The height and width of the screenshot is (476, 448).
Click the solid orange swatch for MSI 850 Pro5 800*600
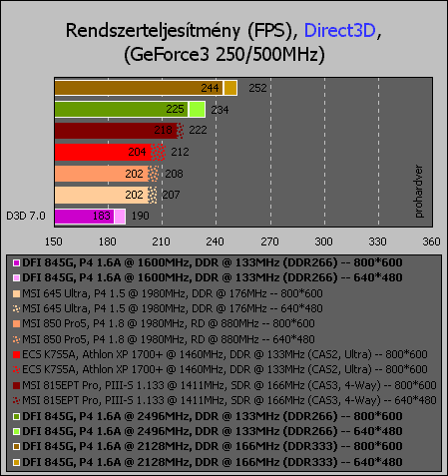coord(16,324)
